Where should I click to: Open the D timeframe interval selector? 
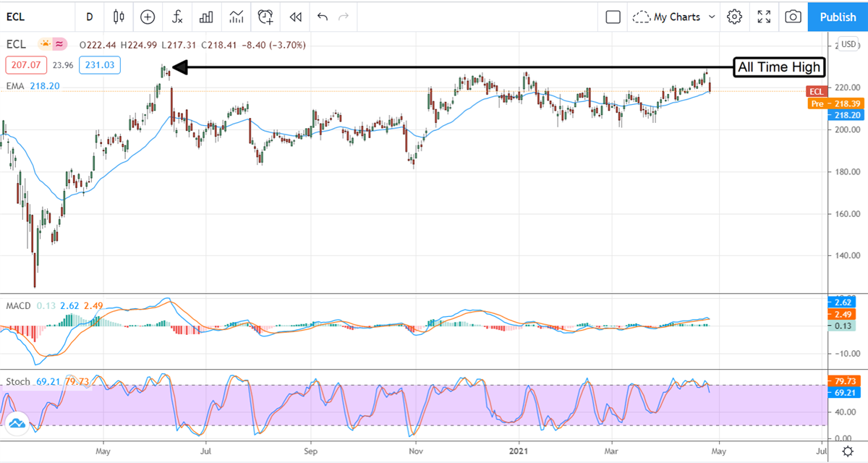90,17
